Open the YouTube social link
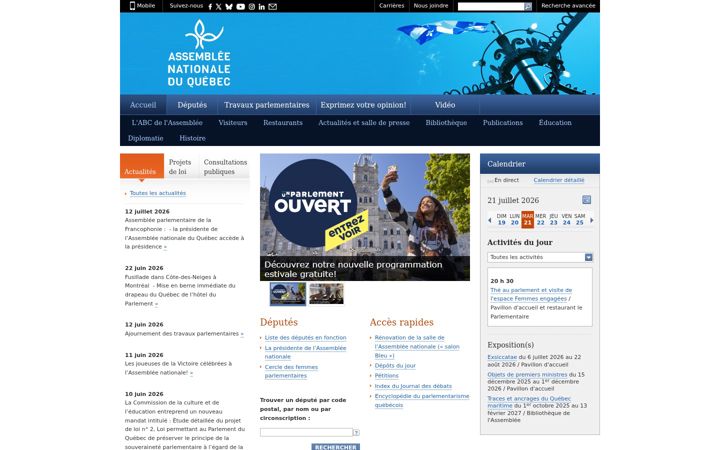Screen dimensions: 720x450 [241, 7]
